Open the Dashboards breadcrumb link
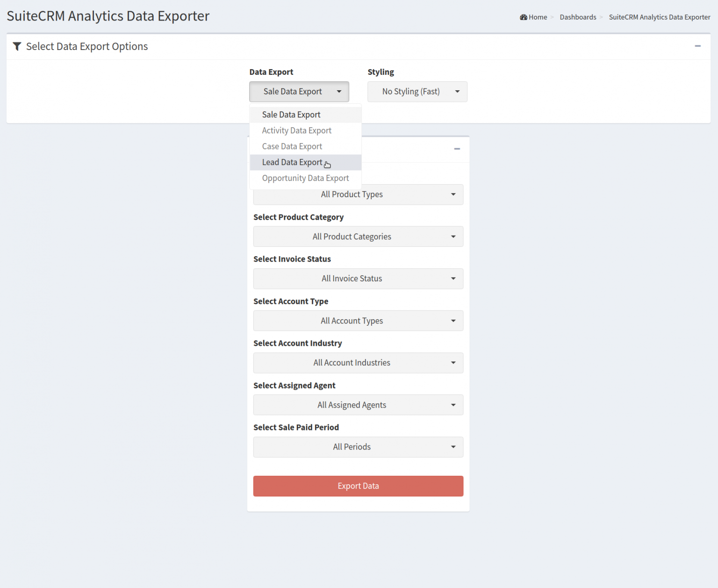 point(578,17)
